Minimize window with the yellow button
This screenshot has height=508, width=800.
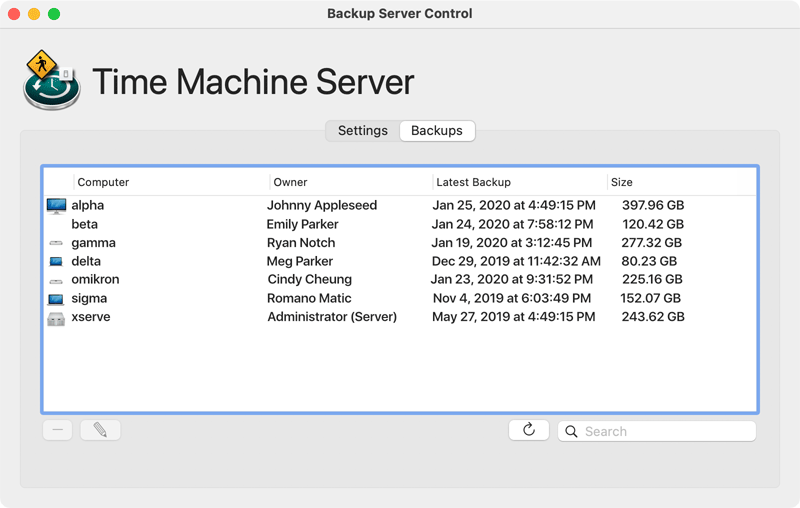coord(34,14)
